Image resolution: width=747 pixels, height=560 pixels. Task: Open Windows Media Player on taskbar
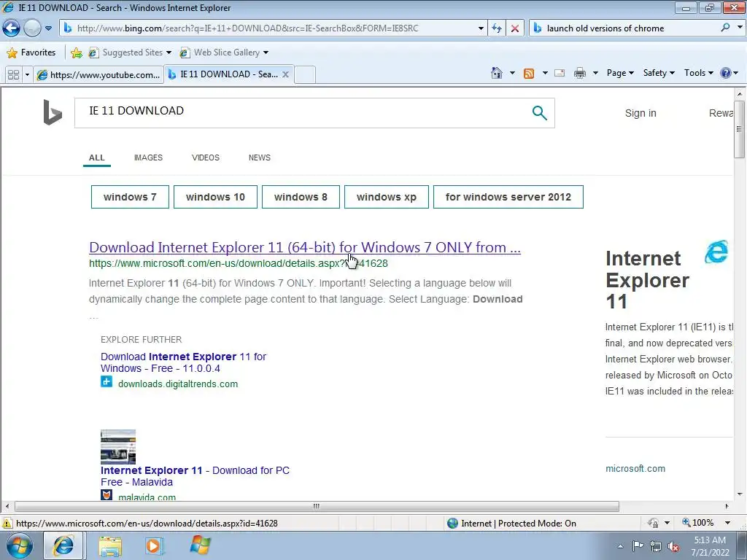(155, 545)
